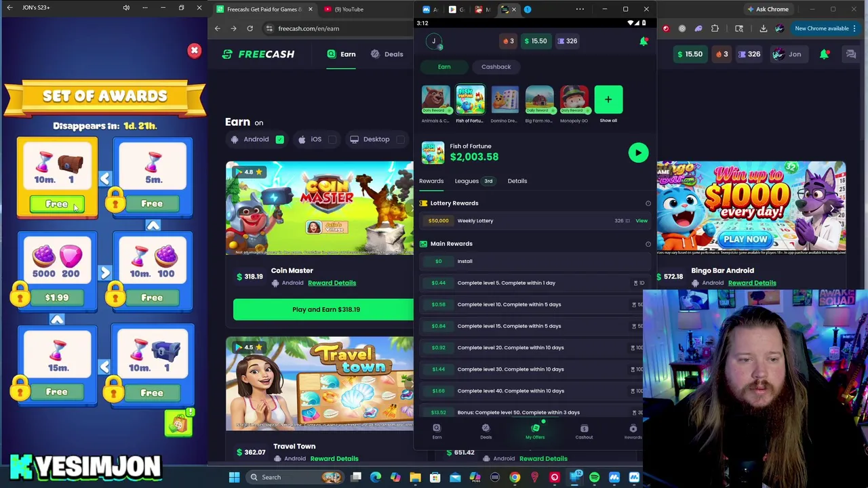Open Spotify from the taskbar

point(594,477)
